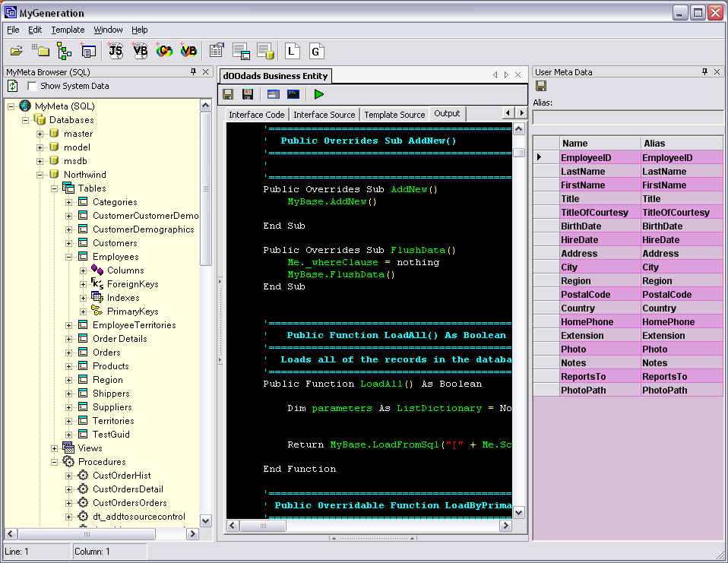Click the PostalCode name cell

600,295
